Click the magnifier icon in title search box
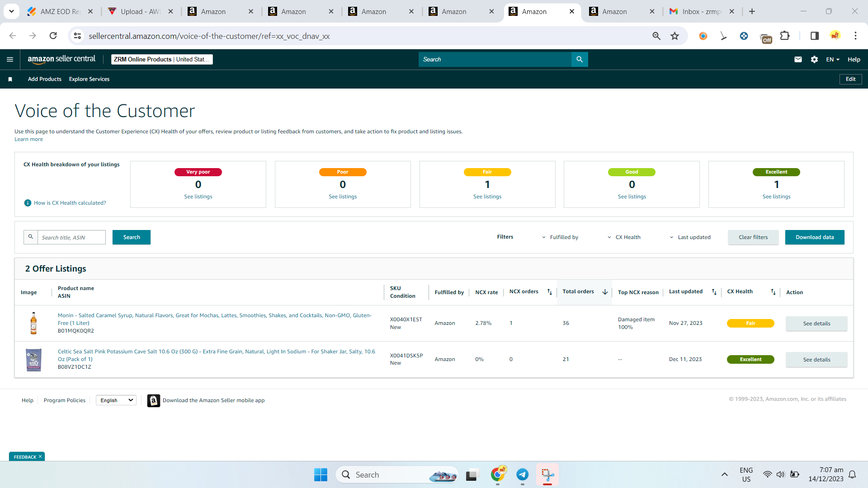Viewport: 868px width, 488px height. coord(31,237)
